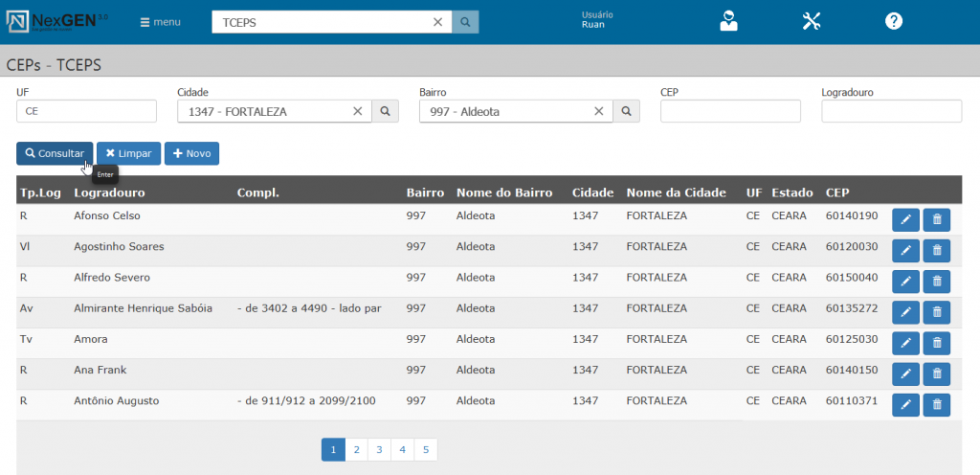
Task: Open the Cidade lookup search
Action: (385, 112)
